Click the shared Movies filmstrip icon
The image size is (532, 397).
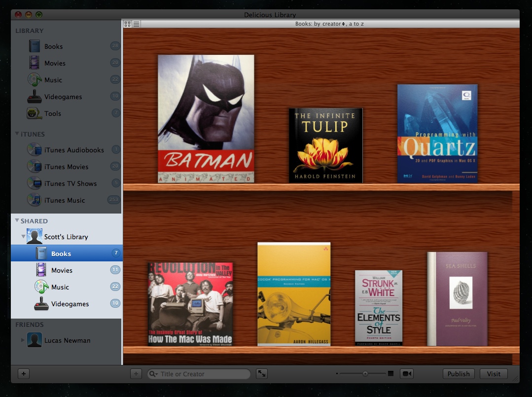pos(41,270)
